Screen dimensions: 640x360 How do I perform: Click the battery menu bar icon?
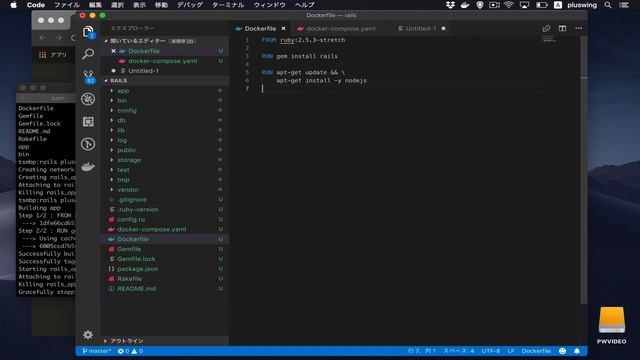tap(542, 5)
